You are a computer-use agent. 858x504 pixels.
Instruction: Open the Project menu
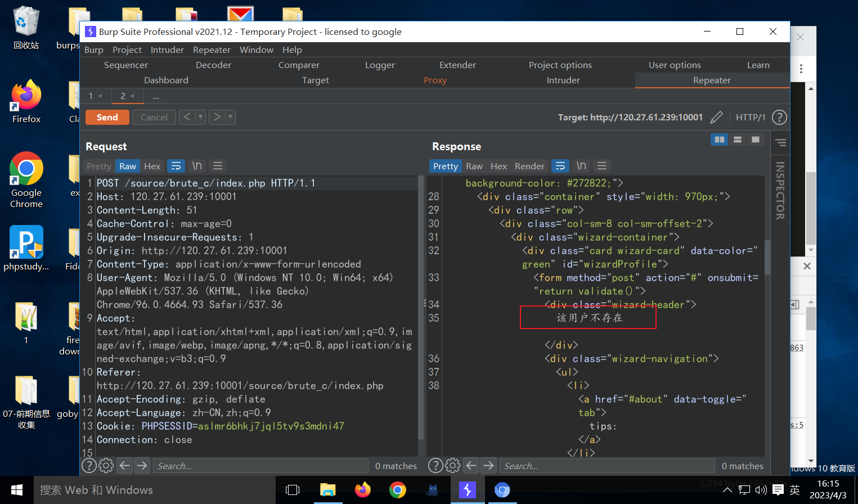(x=127, y=49)
